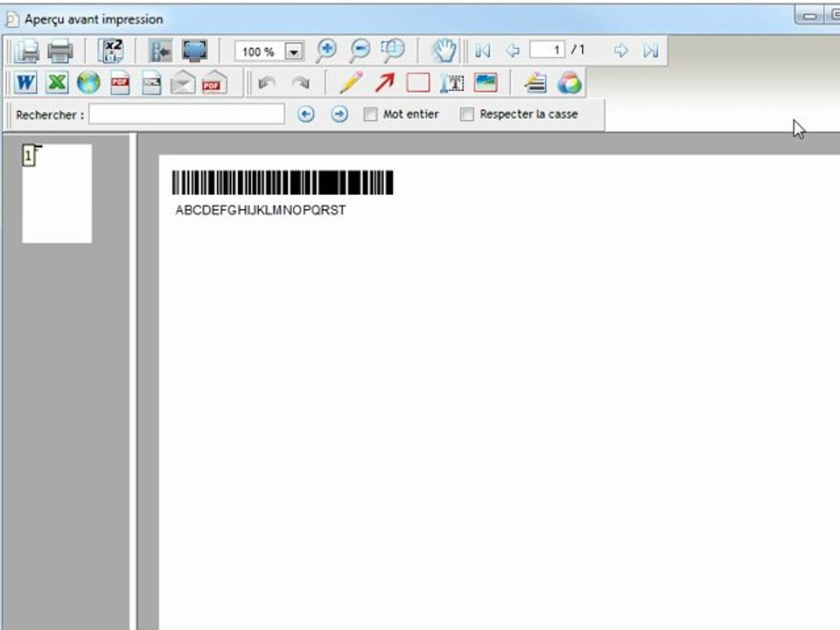Export the report to PDF file
Viewport: 840px width, 630px height.
pyautogui.click(x=120, y=83)
